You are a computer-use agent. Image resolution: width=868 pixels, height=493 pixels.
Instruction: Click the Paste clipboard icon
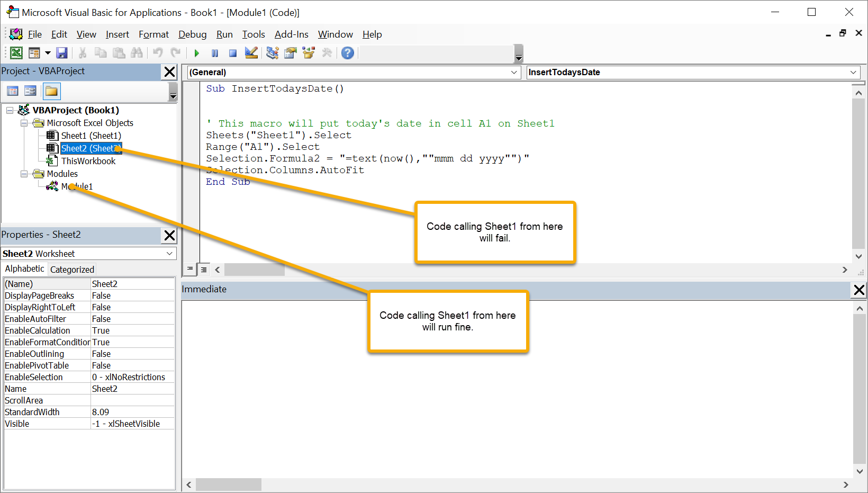pyautogui.click(x=119, y=53)
